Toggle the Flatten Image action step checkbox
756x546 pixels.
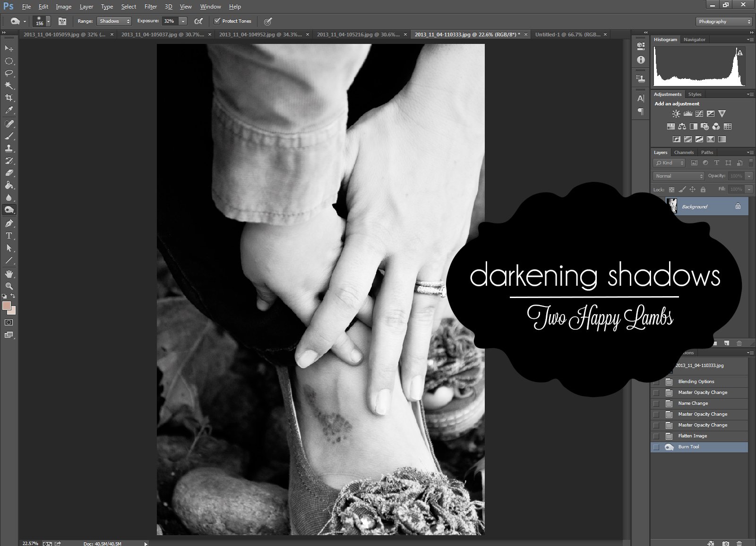pos(656,436)
